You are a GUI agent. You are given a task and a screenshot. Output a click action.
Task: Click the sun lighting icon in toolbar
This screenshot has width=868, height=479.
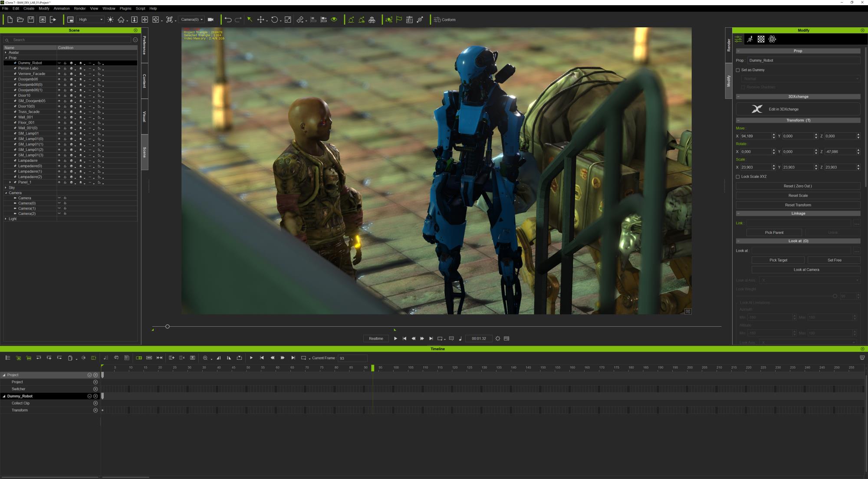pyautogui.click(x=111, y=20)
